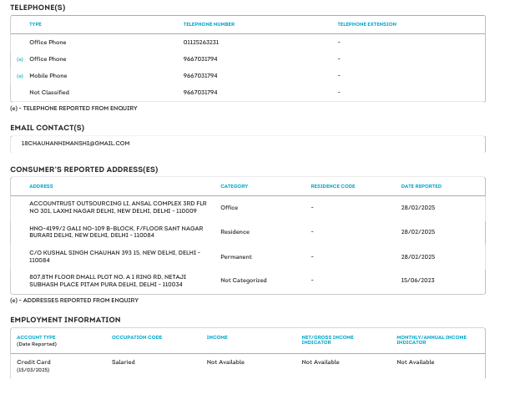Viewport: 510px width, 420px height.
Task: Select the TELEPHONE(S) section heading
Action: click(38, 8)
